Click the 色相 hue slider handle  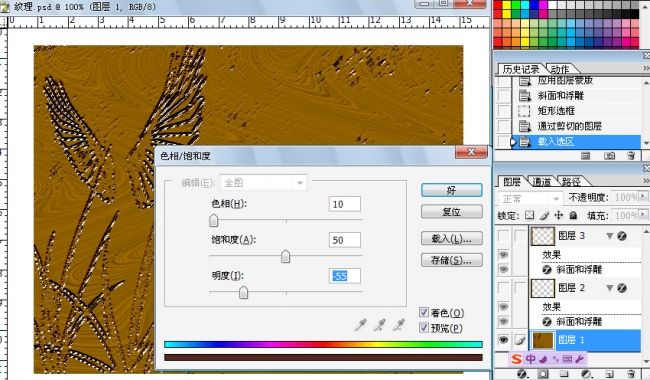(x=213, y=220)
